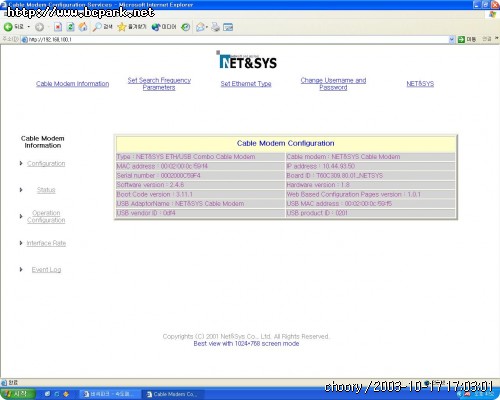
Task: Select the 'USB AdaptorName' table cell
Action: coord(200,204)
